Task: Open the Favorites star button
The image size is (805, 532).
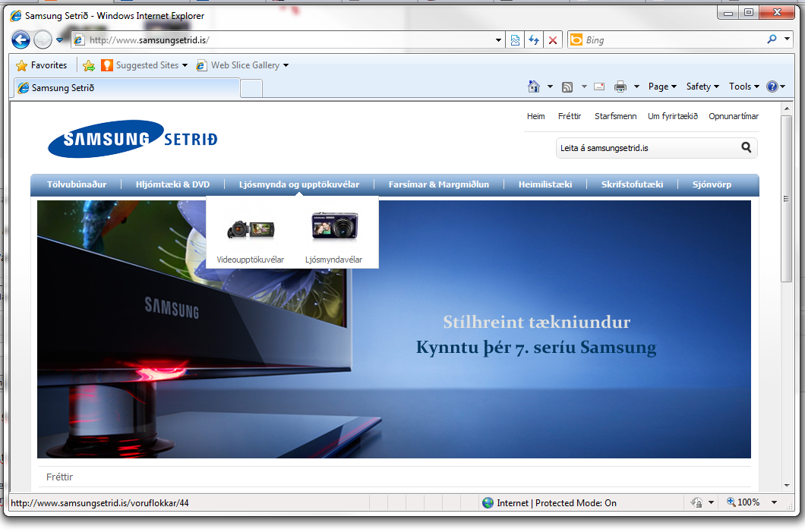Action: pos(42,65)
